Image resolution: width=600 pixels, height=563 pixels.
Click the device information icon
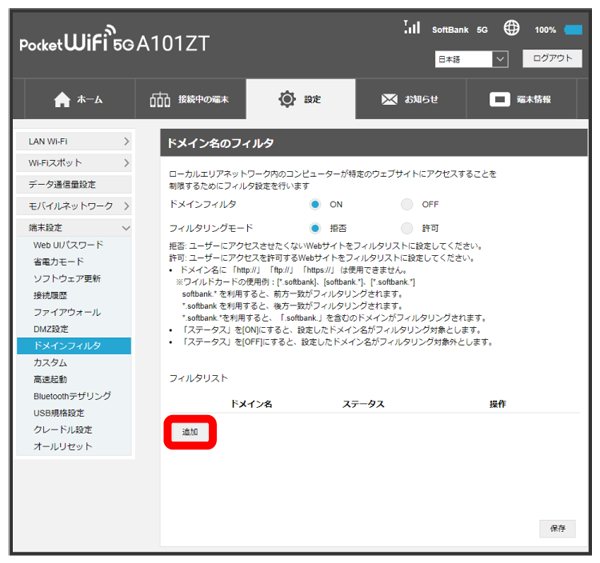point(500,100)
